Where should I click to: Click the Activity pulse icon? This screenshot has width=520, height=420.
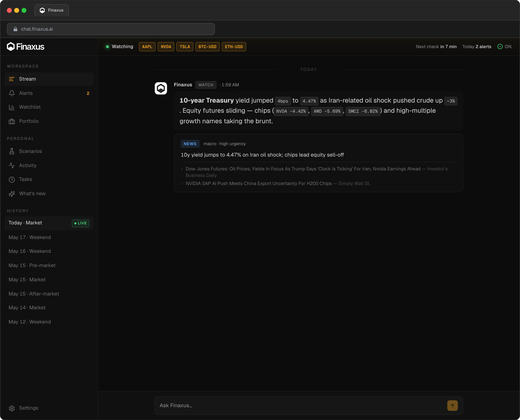coord(12,166)
